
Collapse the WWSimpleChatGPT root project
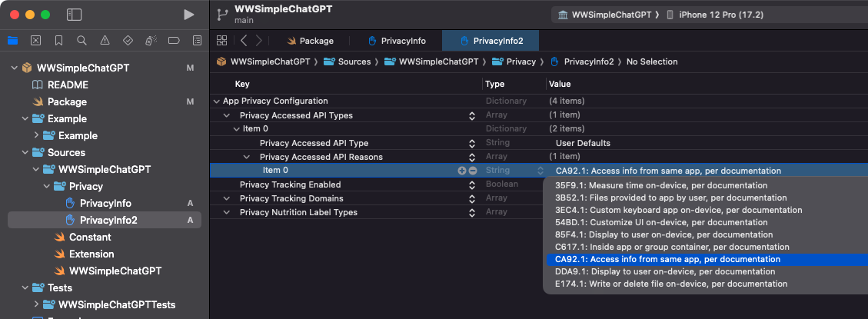[x=15, y=68]
